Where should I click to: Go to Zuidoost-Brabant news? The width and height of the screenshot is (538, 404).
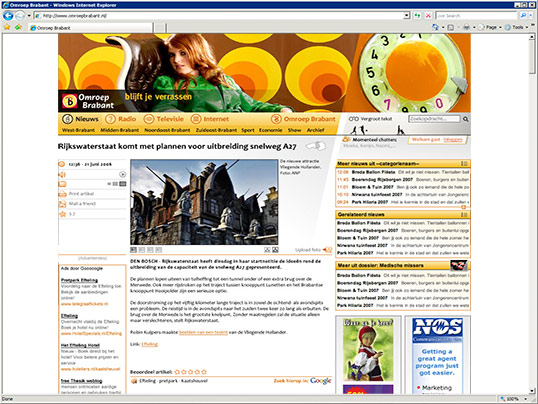[x=216, y=130]
